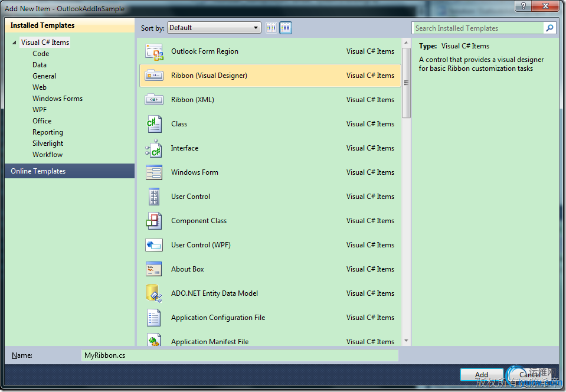Viewport: 566px width, 392px height.
Task: Click the Interface template icon
Action: pos(154,148)
